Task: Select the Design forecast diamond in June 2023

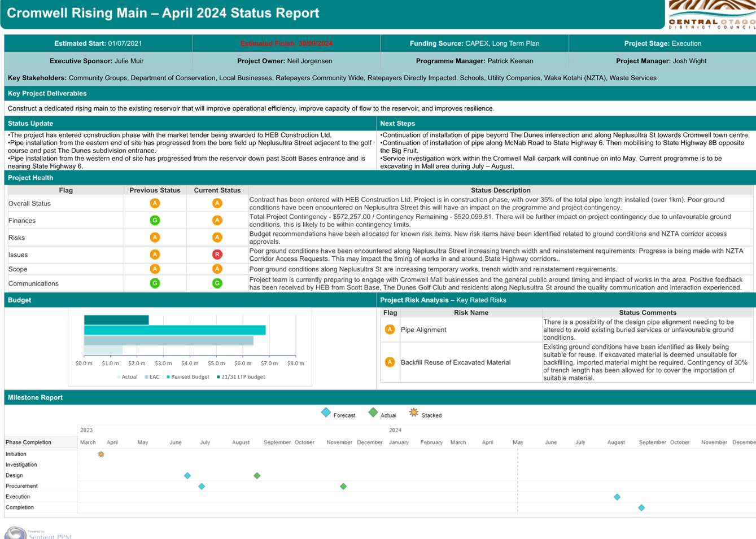Action: point(187,476)
